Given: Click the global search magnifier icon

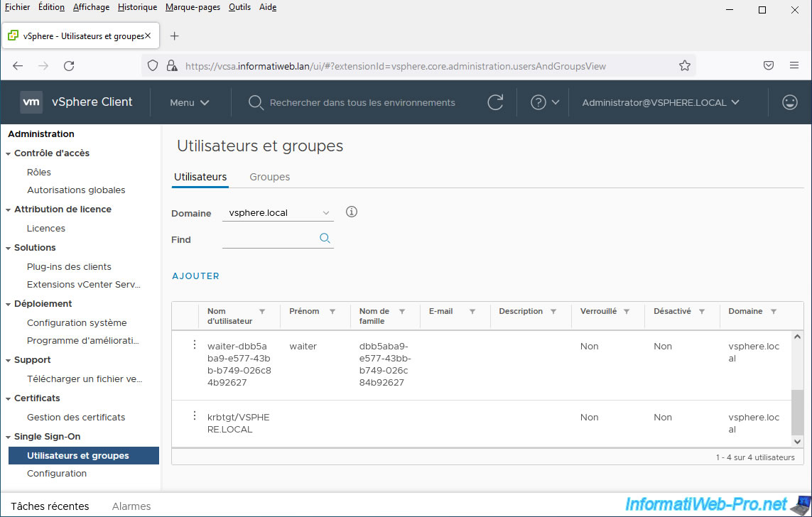Looking at the screenshot, I should point(255,102).
